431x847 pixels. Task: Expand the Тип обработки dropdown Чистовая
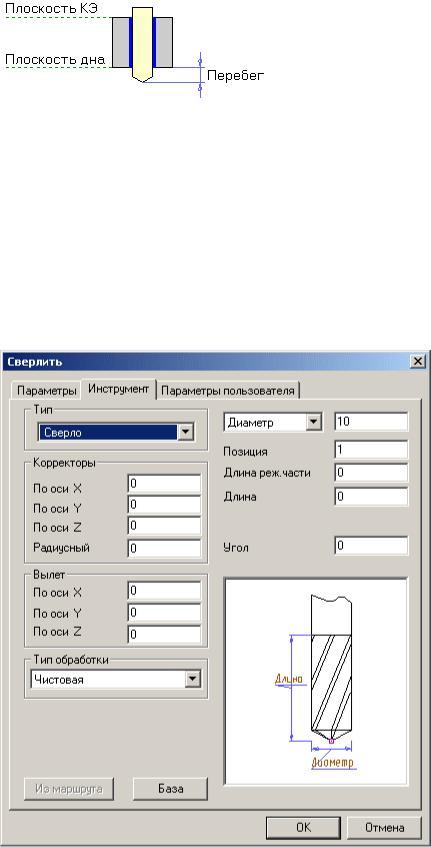point(192,680)
